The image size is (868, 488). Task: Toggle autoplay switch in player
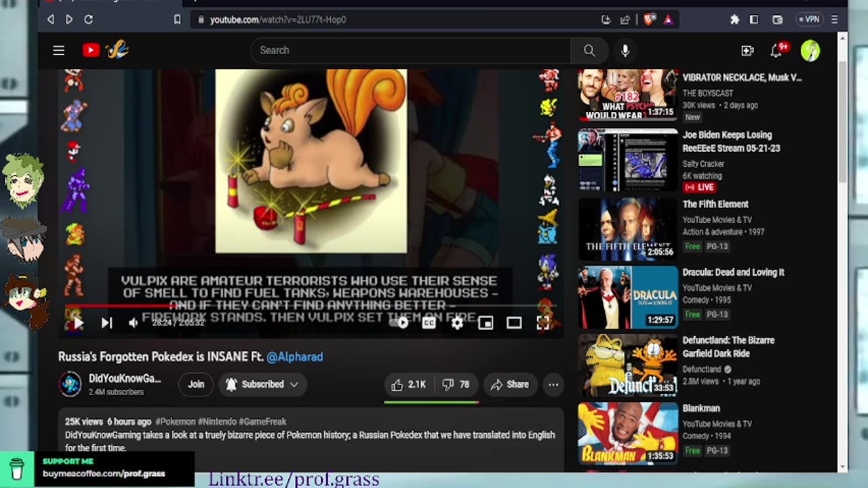pos(400,323)
